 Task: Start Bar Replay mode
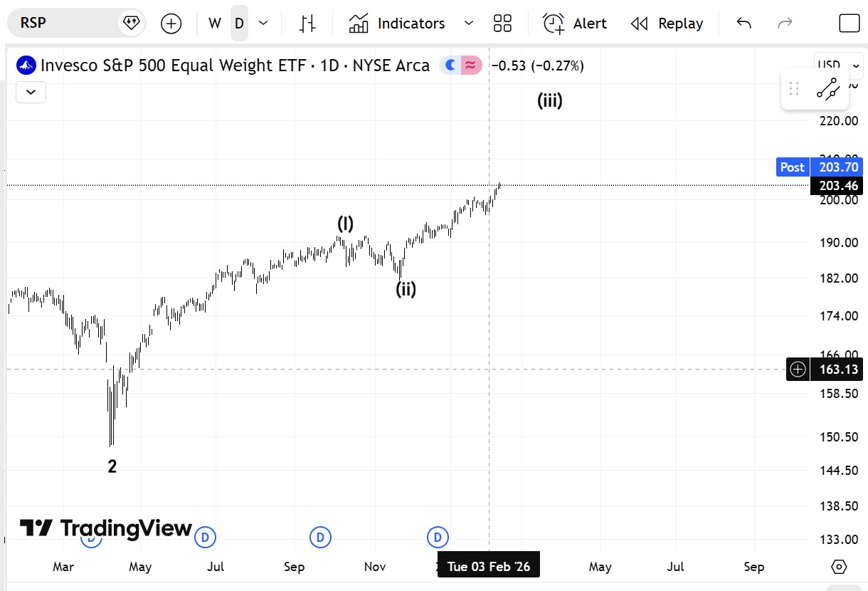pos(667,23)
